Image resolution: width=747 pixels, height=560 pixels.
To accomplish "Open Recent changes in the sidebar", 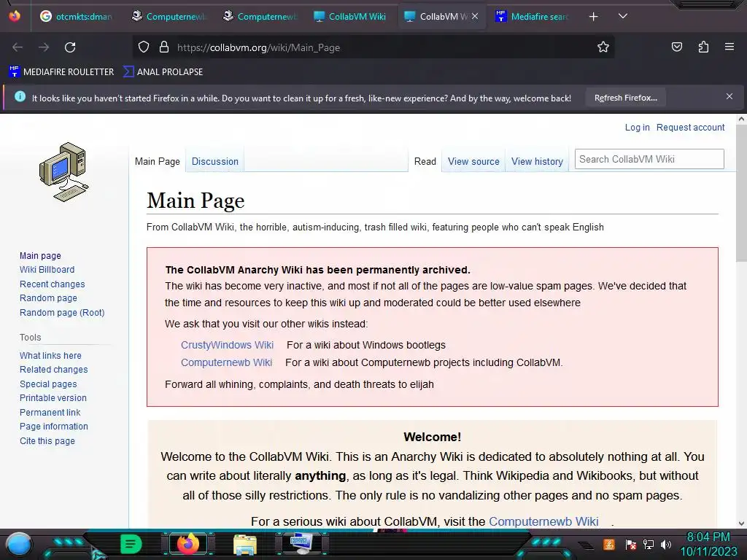I will click(x=52, y=284).
